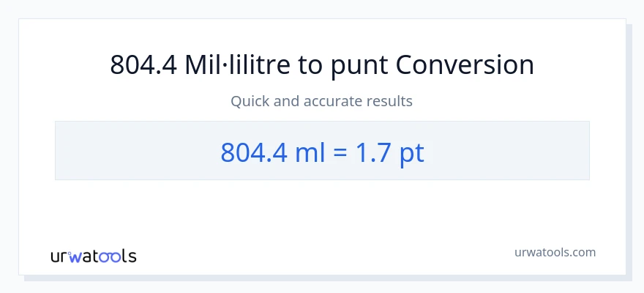Click the word "Quick" in the subtitle
The image size is (644, 293).
point(250,101)
